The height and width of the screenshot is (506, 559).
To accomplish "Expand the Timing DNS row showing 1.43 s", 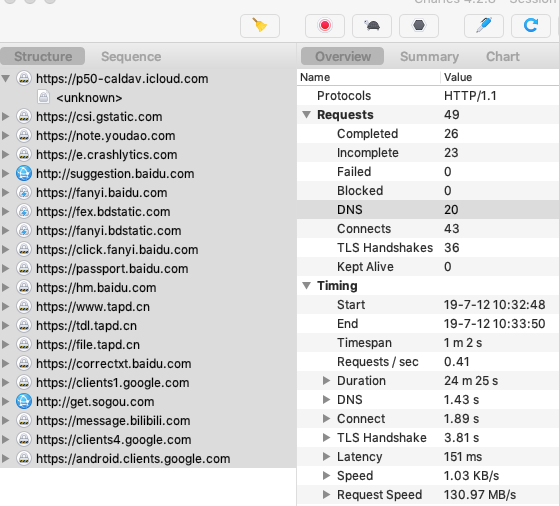I will (x=326, y=399).
